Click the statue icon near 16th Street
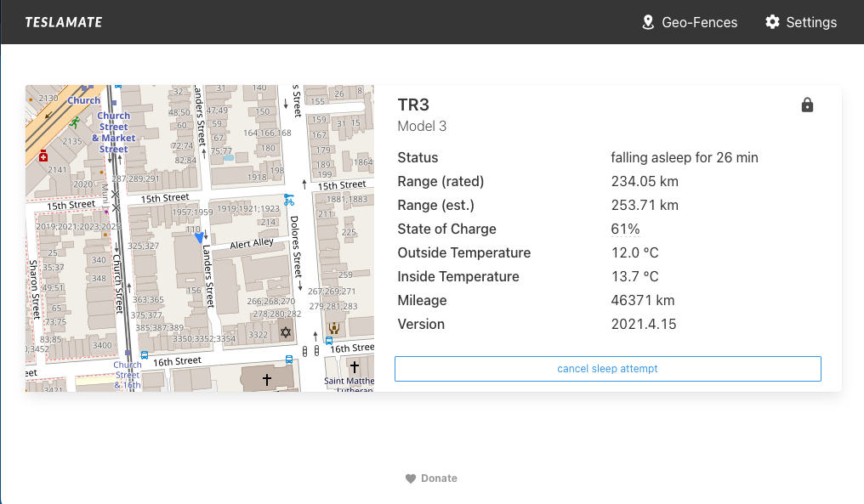The height and width of the screenshot is (504, 864). (x=333, y=330)
